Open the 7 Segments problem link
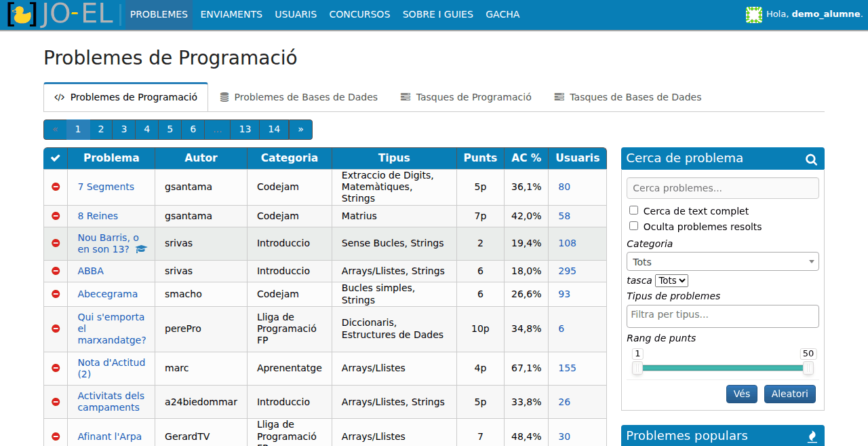868x446 pixels. pyautogui.click(x=106, y=187)
